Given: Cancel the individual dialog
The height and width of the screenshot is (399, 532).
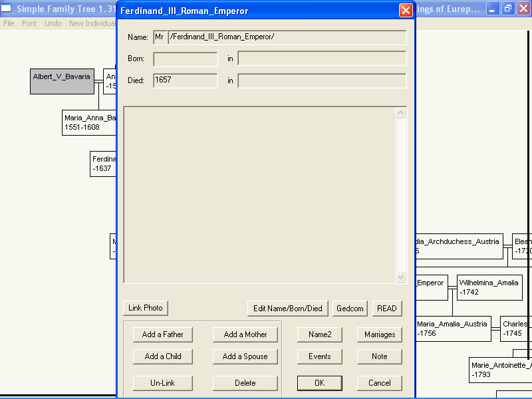Looking at the screenshot, I should click(380, 383).
